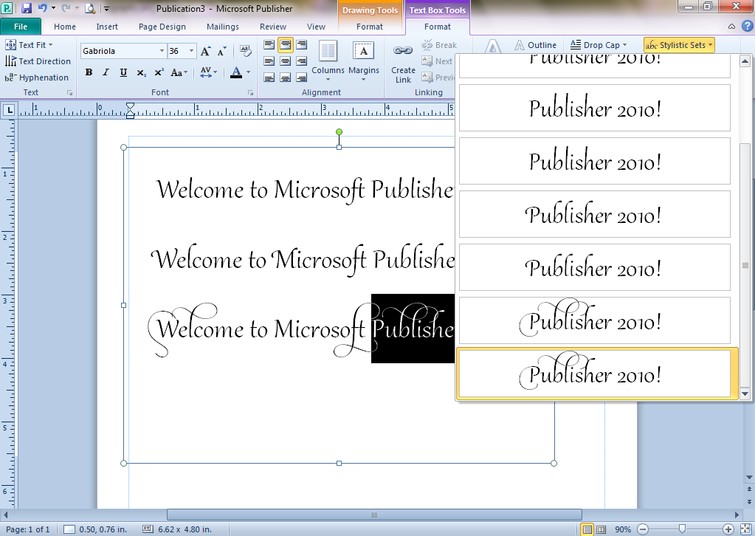Image resolution: width=755 pixels, height=536 pixels.
Task: Click the font color A swatch
Action: tap(236, 73)
